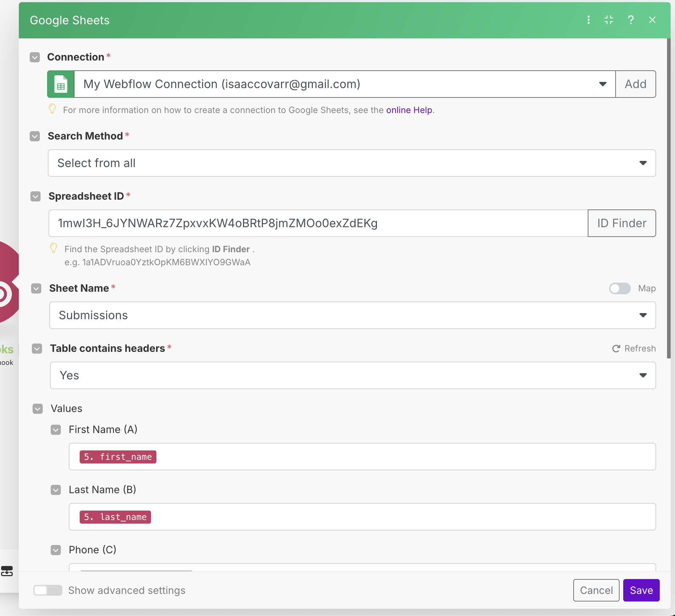The width and height of the screenshot is (675, 616).
Task: Collapse the Search Method section
Action: tap(35, 136)
